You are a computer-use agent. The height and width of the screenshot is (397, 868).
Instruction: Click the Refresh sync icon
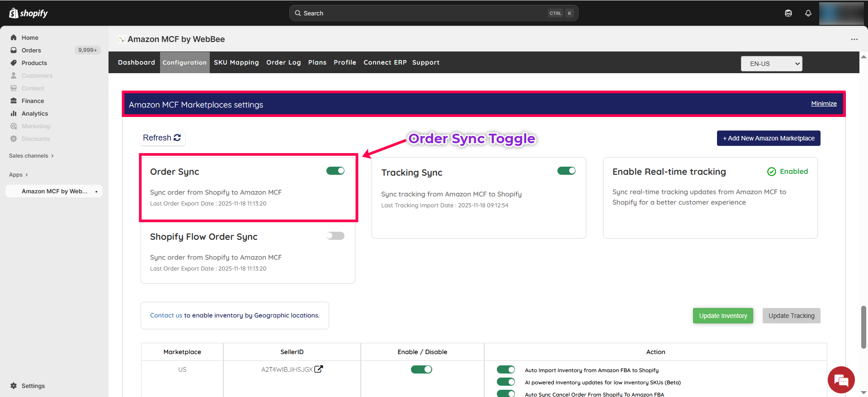click(177, 138)
